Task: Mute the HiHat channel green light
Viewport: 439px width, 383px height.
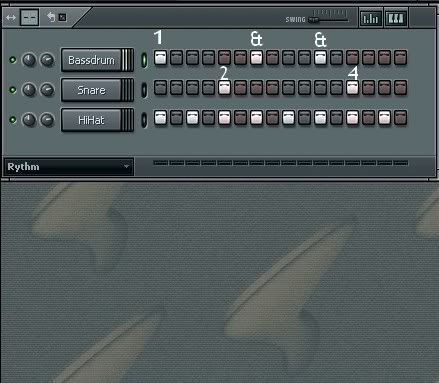Action: [x=13, y=120]
